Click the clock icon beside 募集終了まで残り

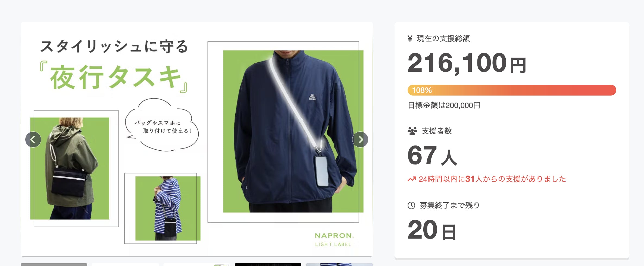tap(411, 205)
